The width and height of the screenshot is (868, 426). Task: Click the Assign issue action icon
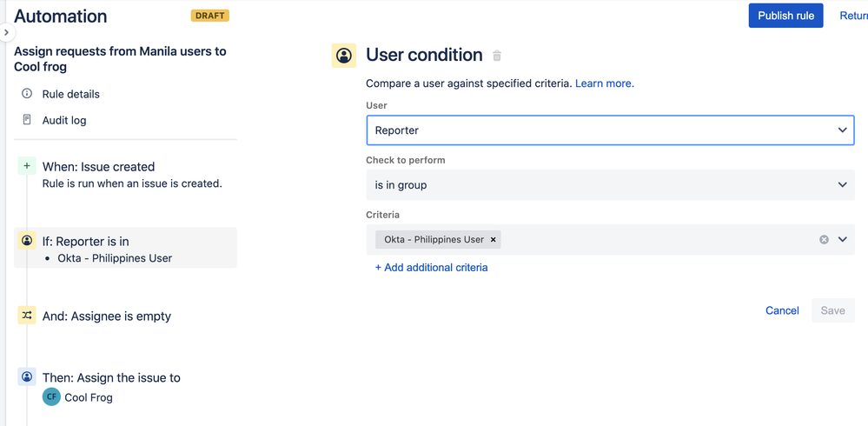click(x=27, y=377)
